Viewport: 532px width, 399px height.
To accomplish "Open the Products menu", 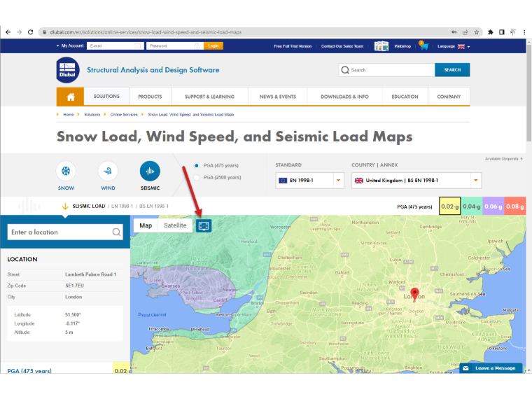I will [x=150, y=97].
